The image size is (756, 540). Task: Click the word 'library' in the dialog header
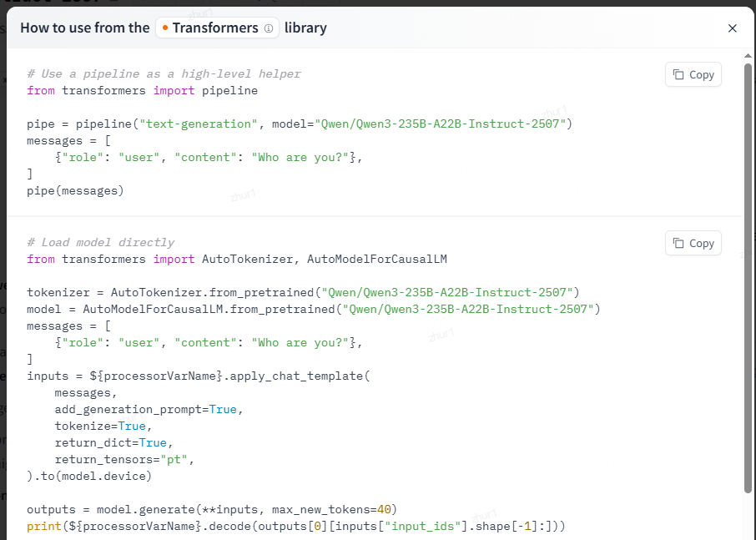point(305,28)
